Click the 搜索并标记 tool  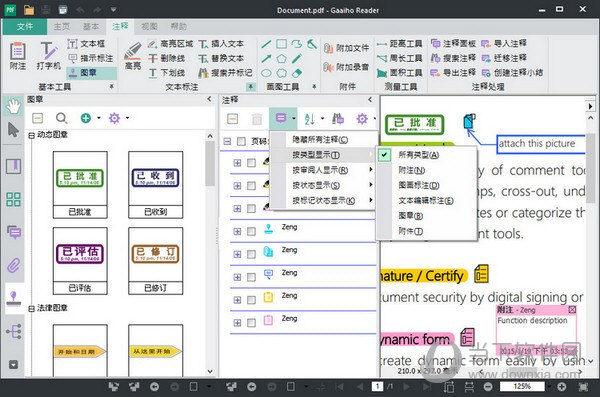(225, 73)
